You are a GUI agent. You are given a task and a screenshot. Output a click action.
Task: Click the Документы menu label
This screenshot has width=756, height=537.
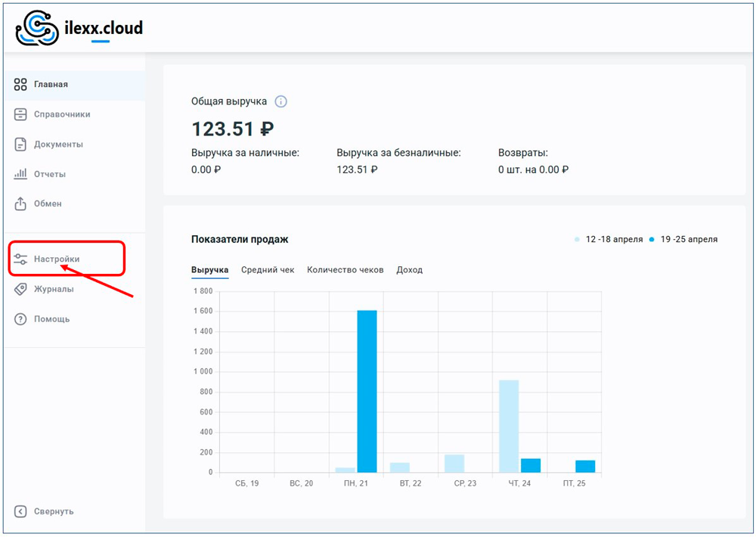pyautogui.click(x=58, y=144)
